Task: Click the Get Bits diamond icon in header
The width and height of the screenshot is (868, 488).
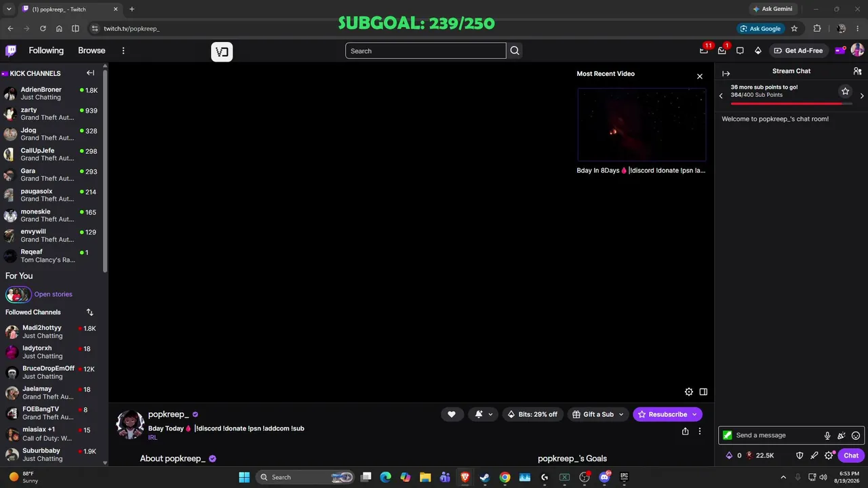Action: tap(758, 51)
